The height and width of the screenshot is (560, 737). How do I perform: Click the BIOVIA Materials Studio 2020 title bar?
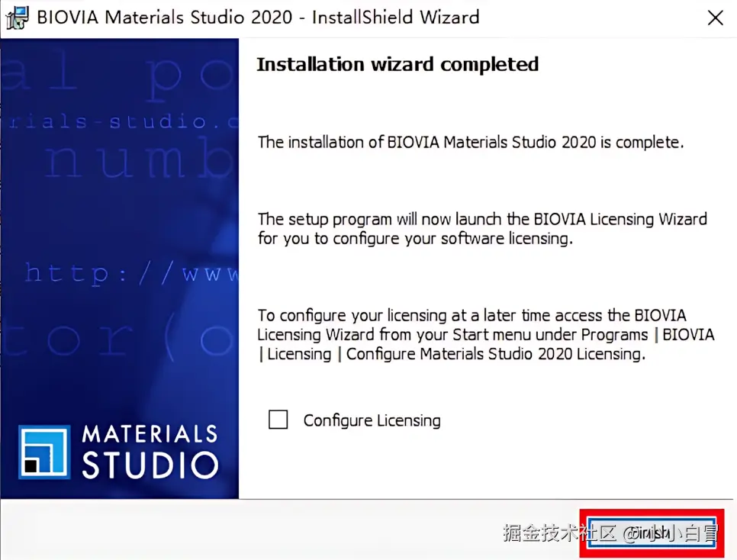point(258,18)
